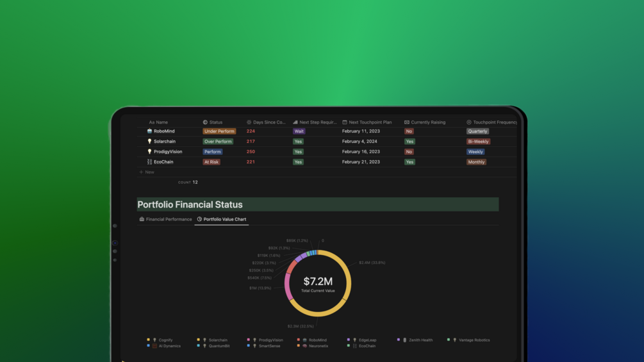
Task: Open the Over Perform status dropdown
Action: click(218, 142)
